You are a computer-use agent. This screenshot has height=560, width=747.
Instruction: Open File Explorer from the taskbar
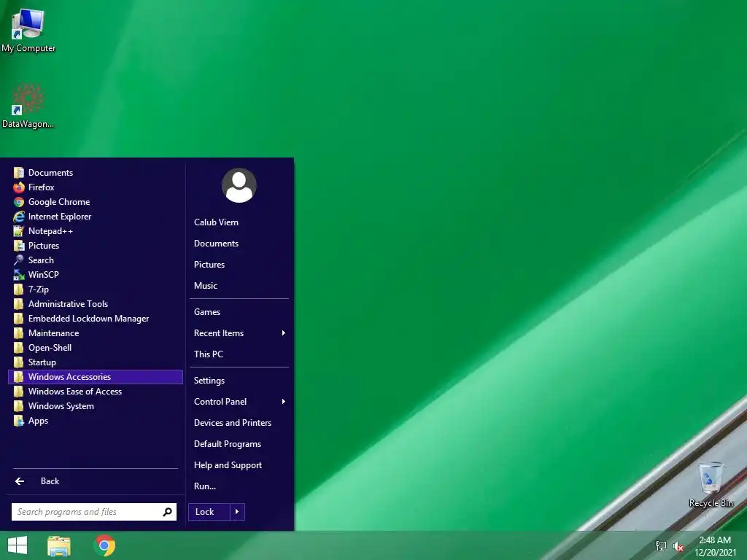pos(59,545)
